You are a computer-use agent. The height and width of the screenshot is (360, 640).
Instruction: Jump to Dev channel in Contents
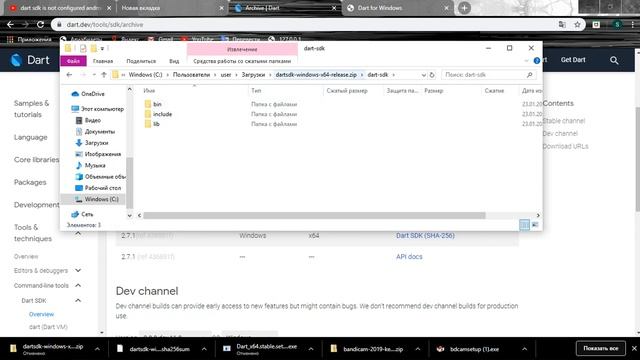pyautogui.click(x=560, y=133)
